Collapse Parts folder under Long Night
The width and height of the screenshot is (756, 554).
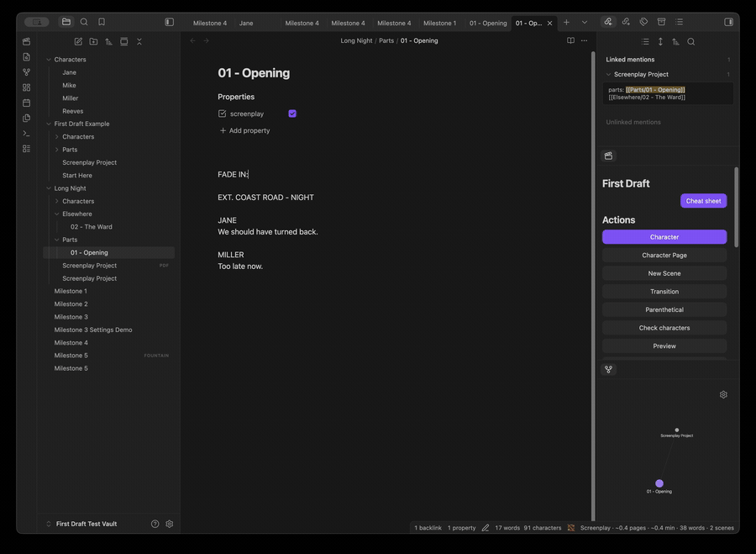tap(57, 240)
